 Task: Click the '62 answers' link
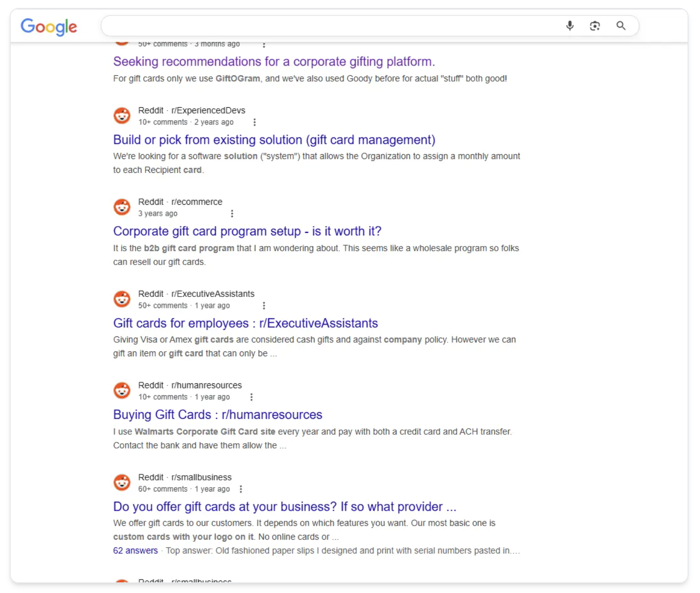click(x=135, y=550)
